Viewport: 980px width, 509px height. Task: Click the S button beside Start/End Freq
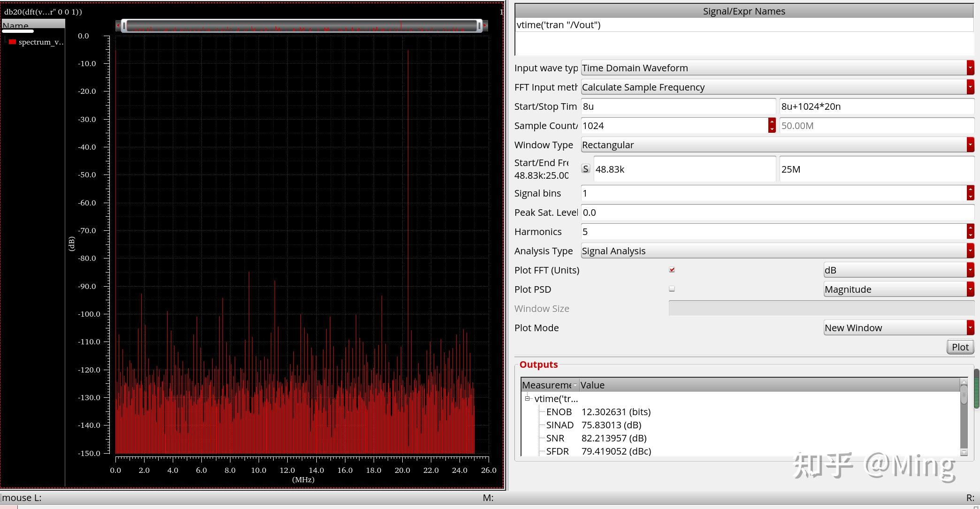point(585,169)
